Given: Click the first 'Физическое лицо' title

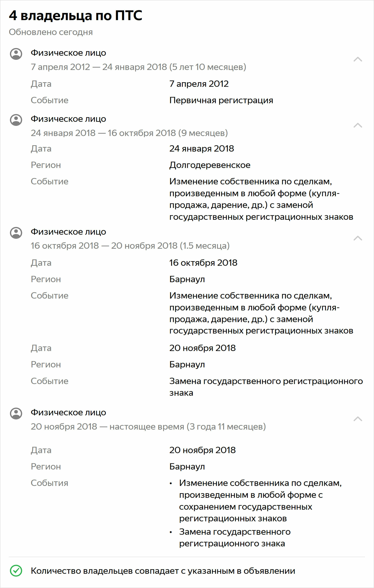Looking at the screenshot, I should click(x=68, y=53).
